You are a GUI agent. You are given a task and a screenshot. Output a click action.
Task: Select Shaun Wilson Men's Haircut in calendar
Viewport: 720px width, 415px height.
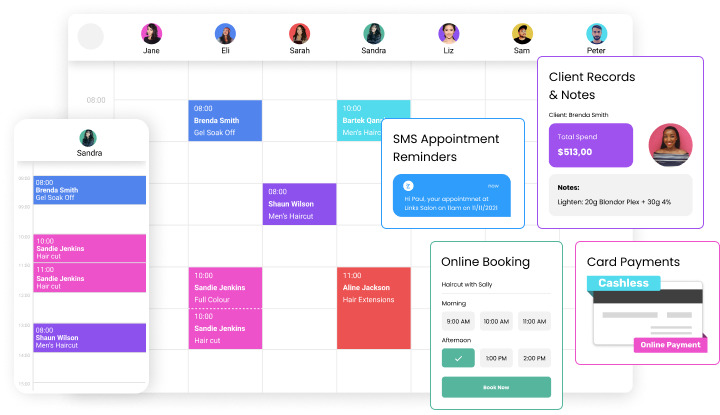point(299,203)
